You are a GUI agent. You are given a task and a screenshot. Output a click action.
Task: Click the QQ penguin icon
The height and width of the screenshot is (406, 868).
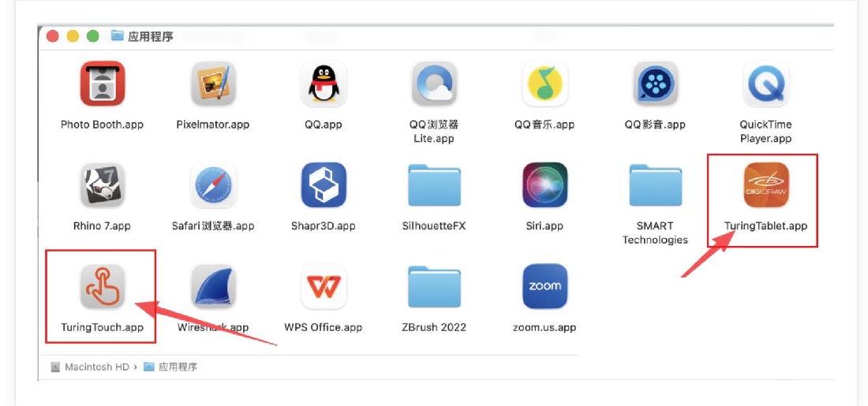(324, 84)
